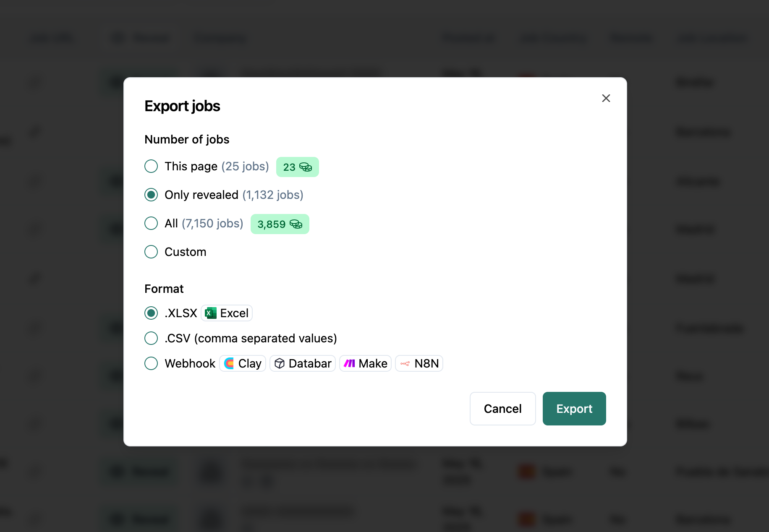The height and width of the screenshot is (532, 769).
Task: Click the 3,859 credits coin badge
Action: (280, 224)
